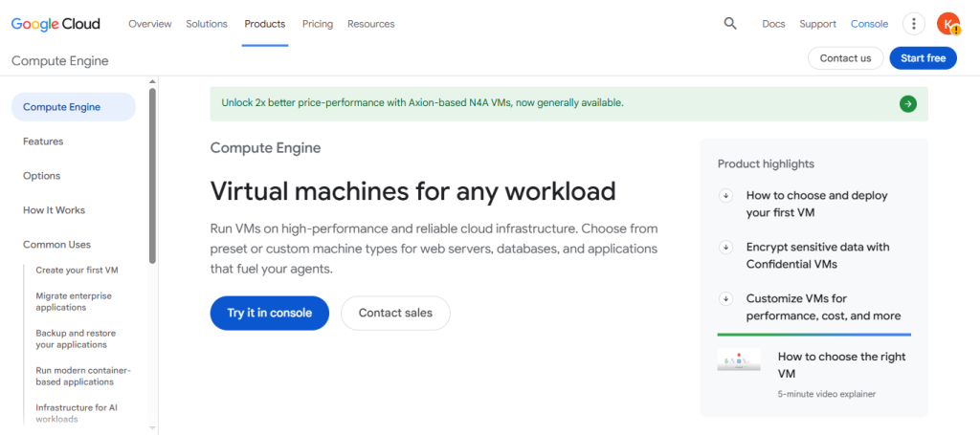Select the Products nav tab
This screenshot has width=980, height=435.
[265, 24]
